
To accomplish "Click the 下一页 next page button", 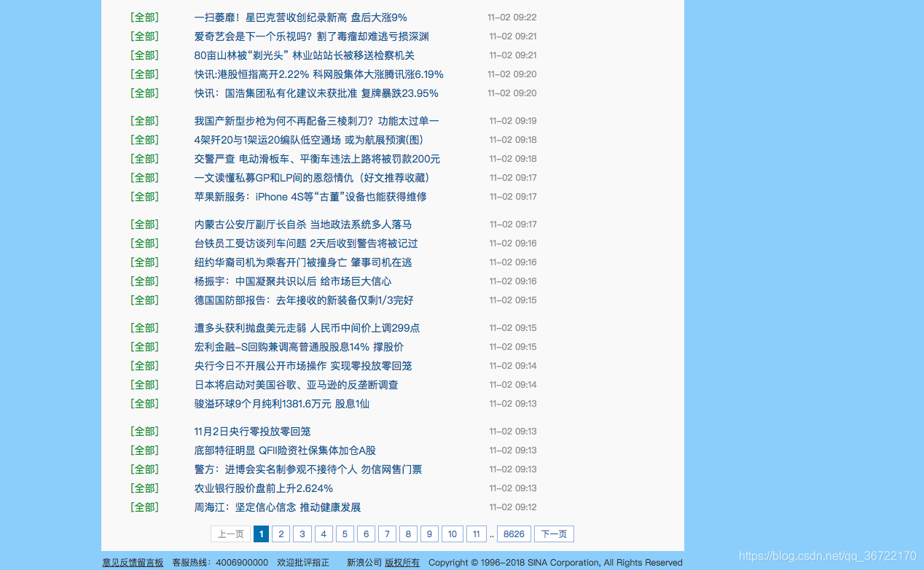I will click(x=554, y=534).
